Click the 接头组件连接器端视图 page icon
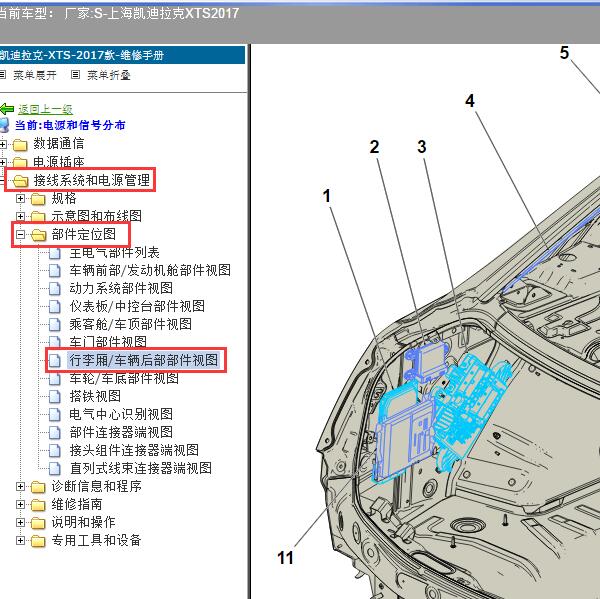 pyautogui.click(x=55, y=450)
